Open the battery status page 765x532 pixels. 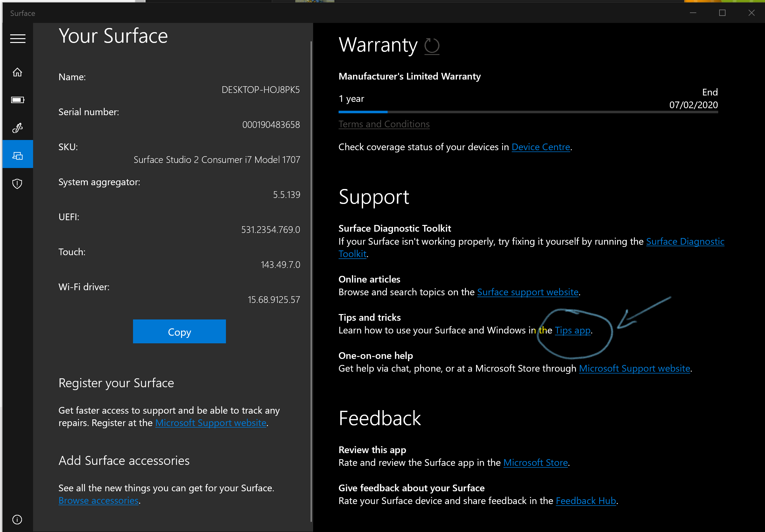[x=17, y=100]
